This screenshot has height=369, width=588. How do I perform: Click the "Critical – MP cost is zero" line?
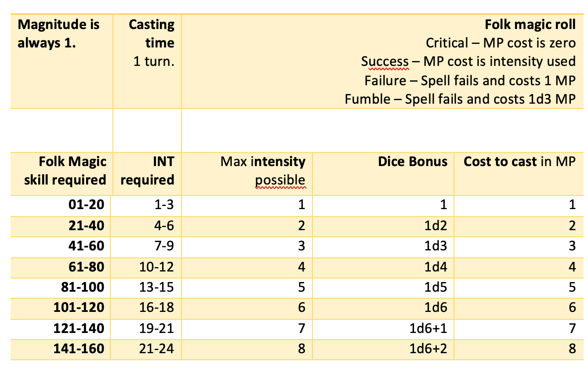(501, 43)
